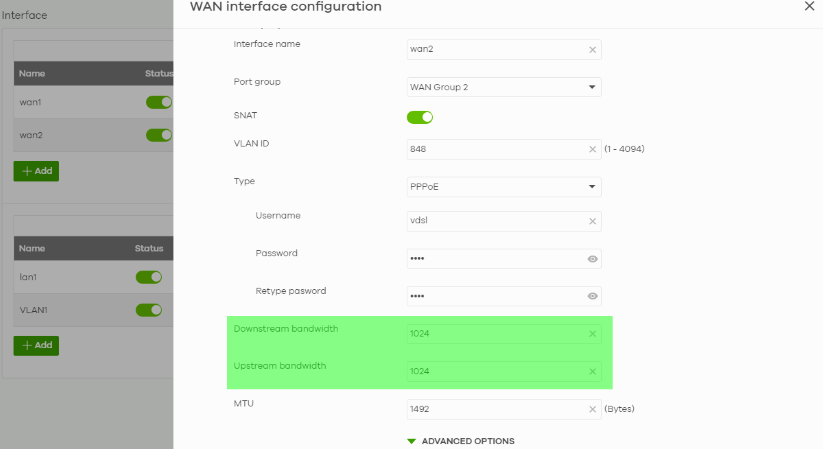Clear the Interface name field
The height and width of the screenshot is (449, 823).
coord(592,49)
